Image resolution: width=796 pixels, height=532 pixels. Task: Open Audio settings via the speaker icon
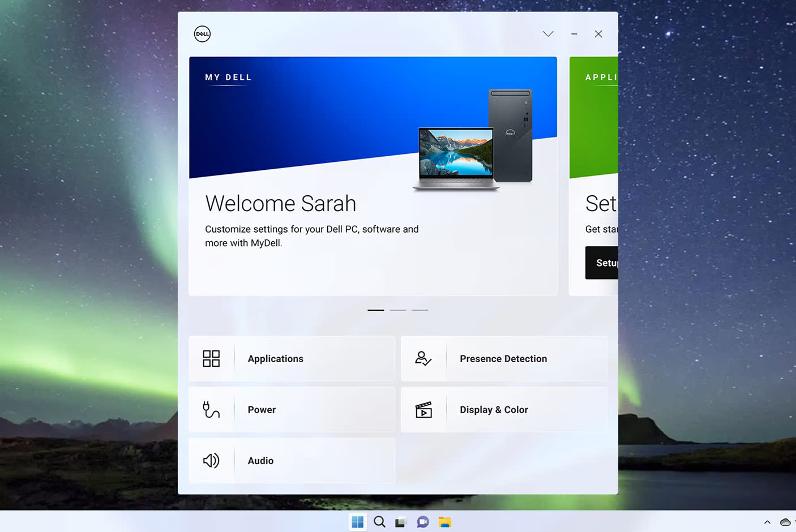click(x=211, y=460)
